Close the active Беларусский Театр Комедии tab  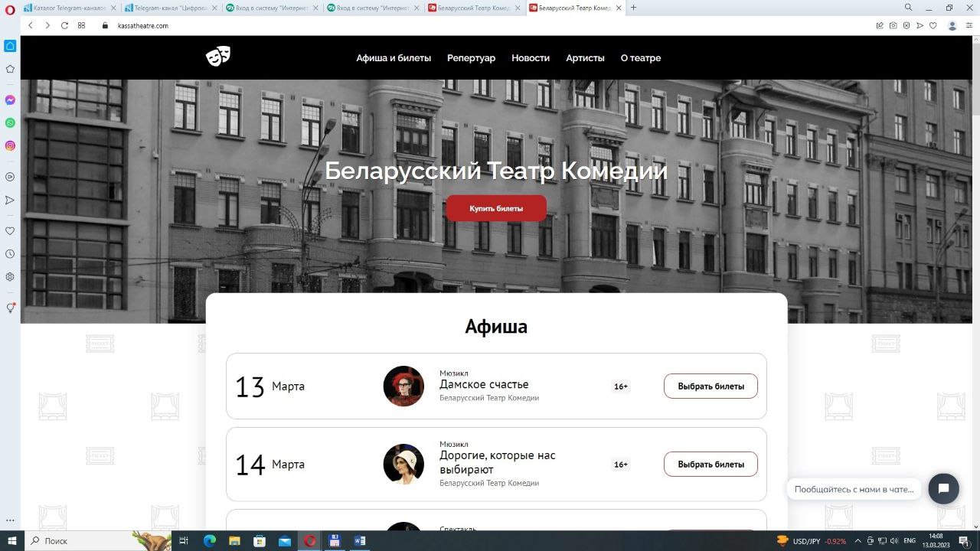(x=619, y=8)
